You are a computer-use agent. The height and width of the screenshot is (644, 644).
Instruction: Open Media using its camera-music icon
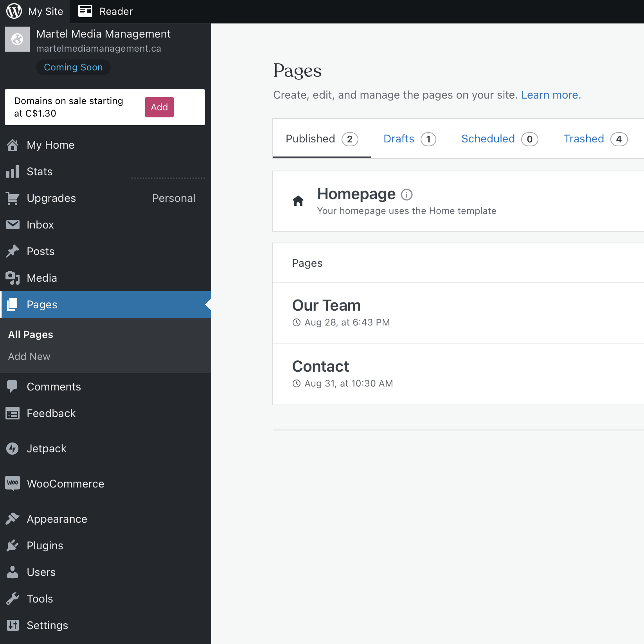point(13,278)
